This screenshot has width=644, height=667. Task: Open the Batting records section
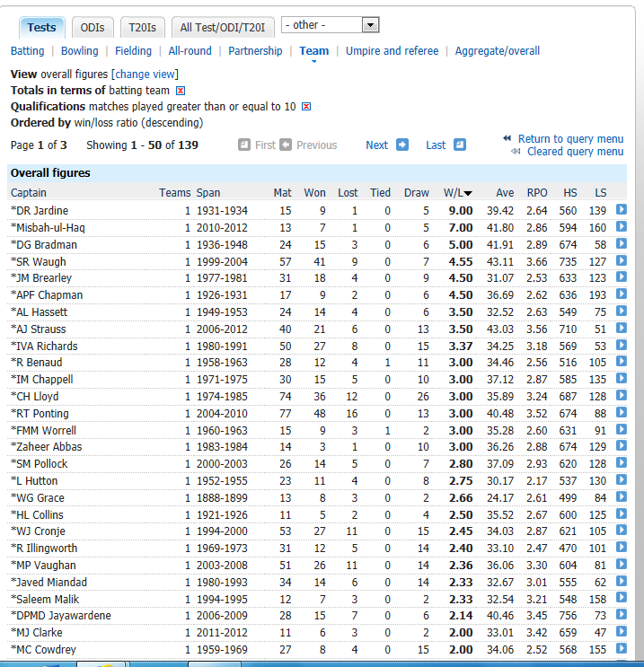[x=27, y=51]
